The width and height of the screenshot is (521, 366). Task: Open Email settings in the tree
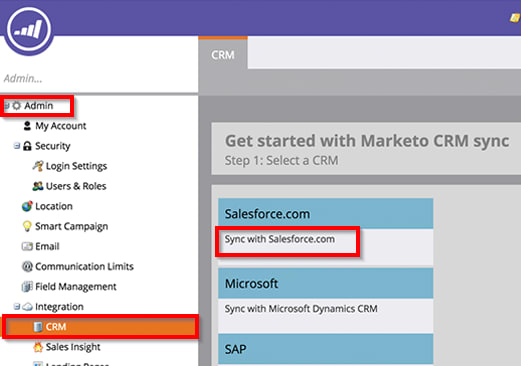click(47, 246)
